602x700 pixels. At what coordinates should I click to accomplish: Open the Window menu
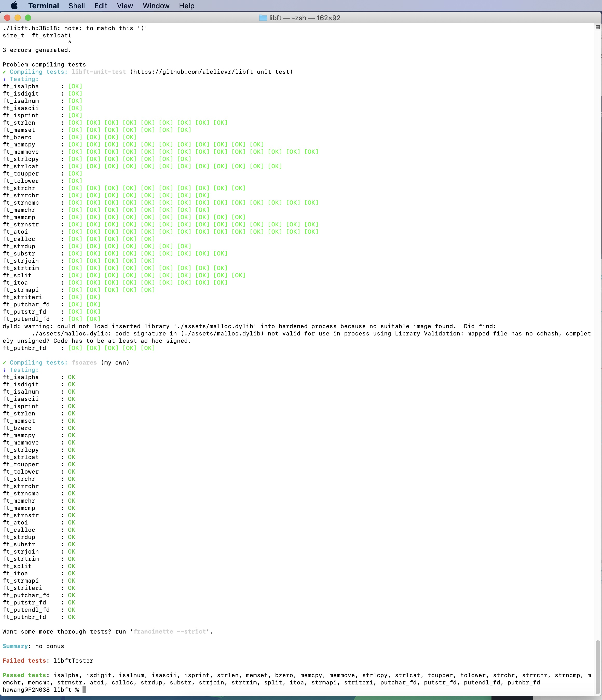(x=156, y=6)
